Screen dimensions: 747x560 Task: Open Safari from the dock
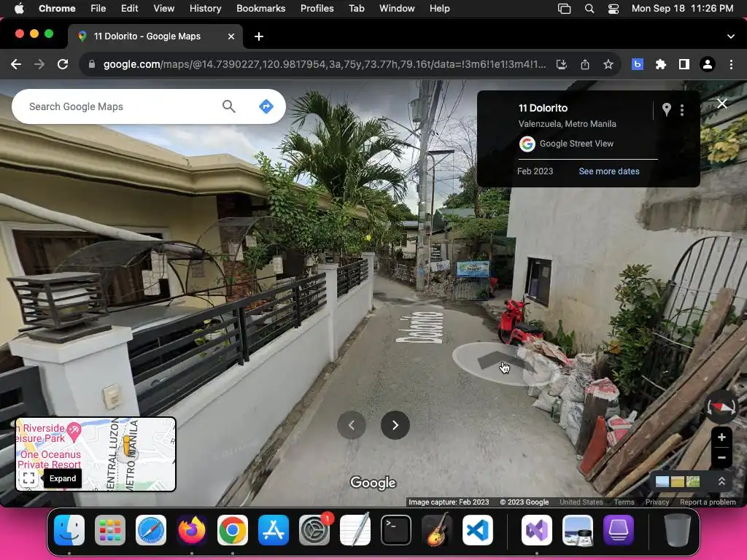point(151,530)
